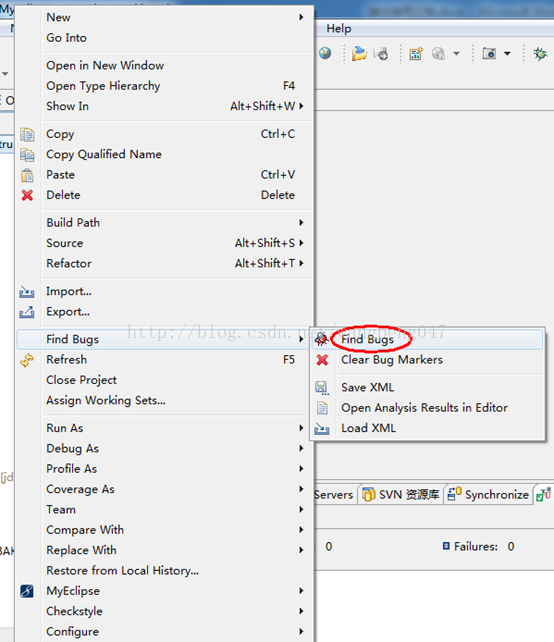Click the Export icon in context menu

(27, 312)
